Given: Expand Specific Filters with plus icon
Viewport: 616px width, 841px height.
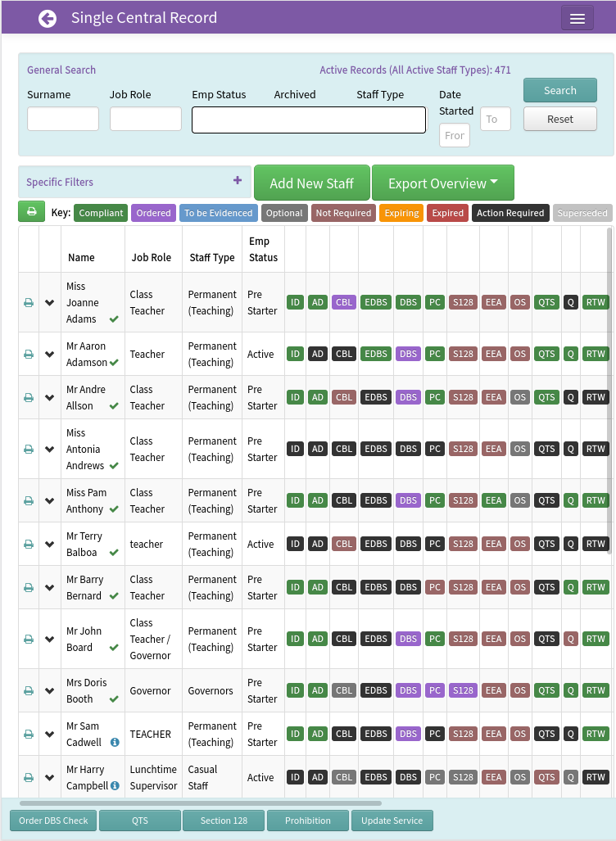Looking at the screenshot, I should point(238,181).
